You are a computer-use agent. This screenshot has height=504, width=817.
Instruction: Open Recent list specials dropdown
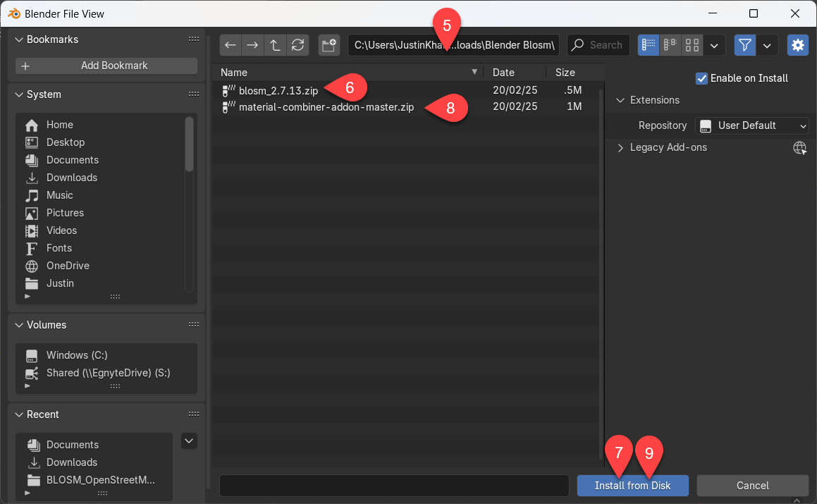pyautogui.click(x=189, y=441)
